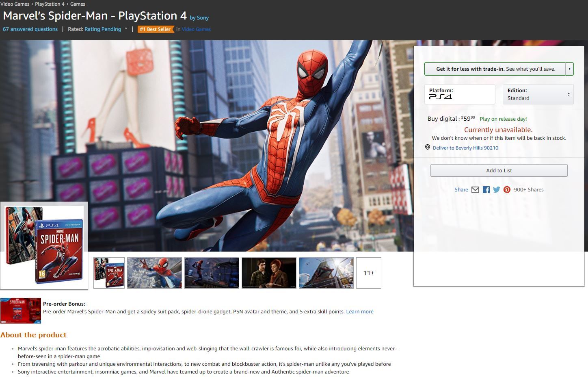Select the game box art thumbnail
The width and height of the screenshot is (588, 378).
[x=109, y=273]
